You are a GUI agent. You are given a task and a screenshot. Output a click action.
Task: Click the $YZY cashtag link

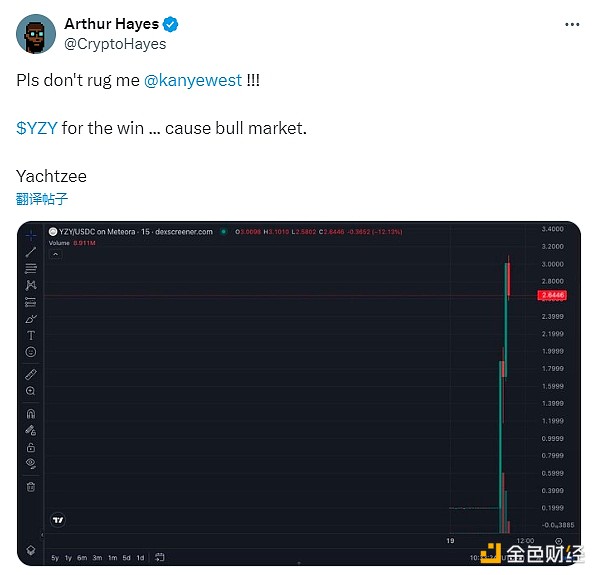click(x=37, y=128)
